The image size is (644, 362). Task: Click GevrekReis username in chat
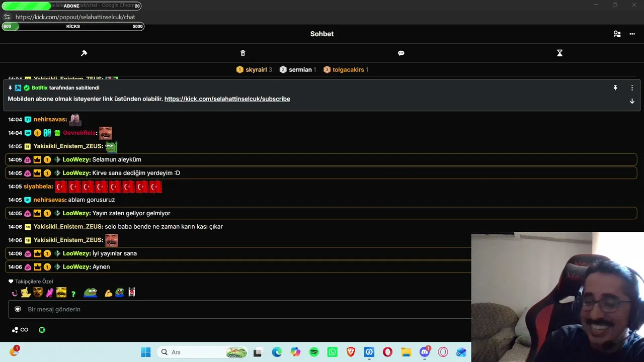(79, 133)
